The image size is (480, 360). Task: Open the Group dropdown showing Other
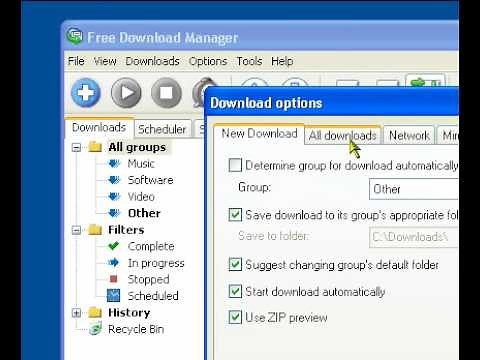[x=414, y=189]
